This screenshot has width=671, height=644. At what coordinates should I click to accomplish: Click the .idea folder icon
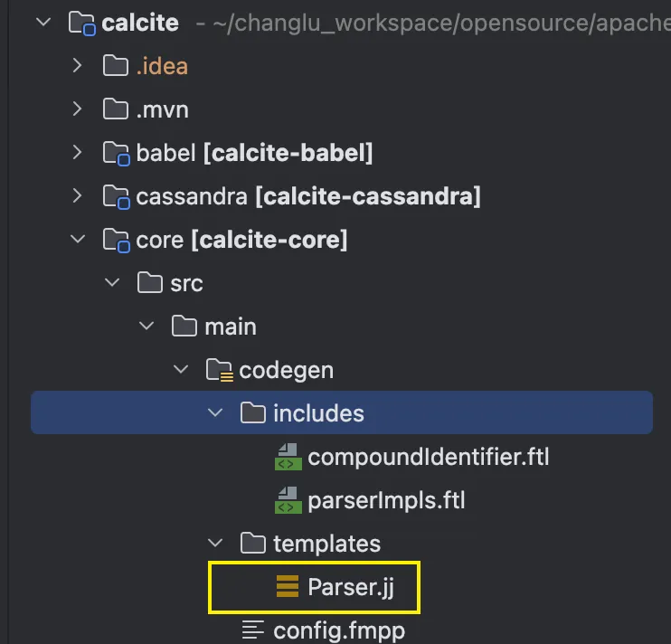(x=116, y=66)
